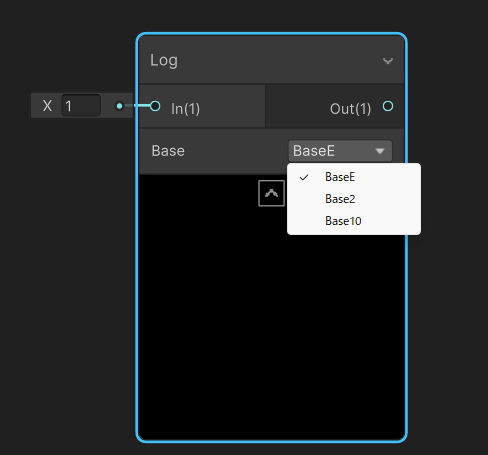Select BaseE from the dropdown list
Image resolution: width=488 pixels, height=455 pixels.
pos(354,177)
